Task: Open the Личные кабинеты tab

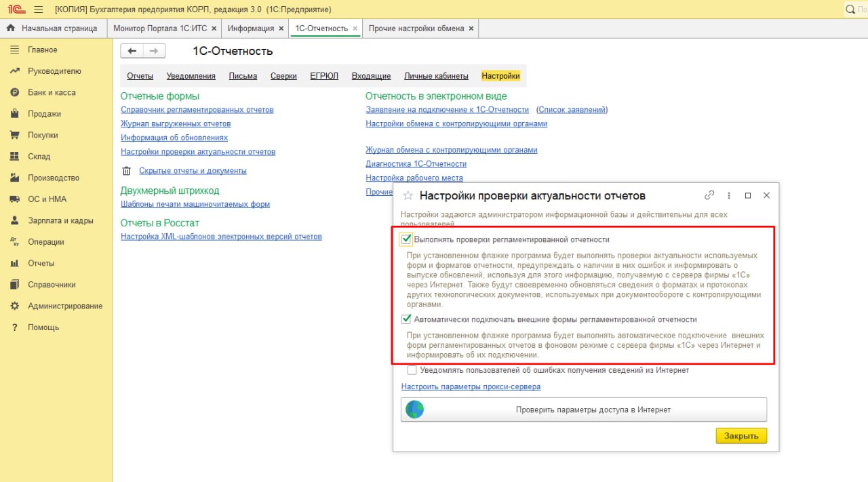Action: [436, 76]
